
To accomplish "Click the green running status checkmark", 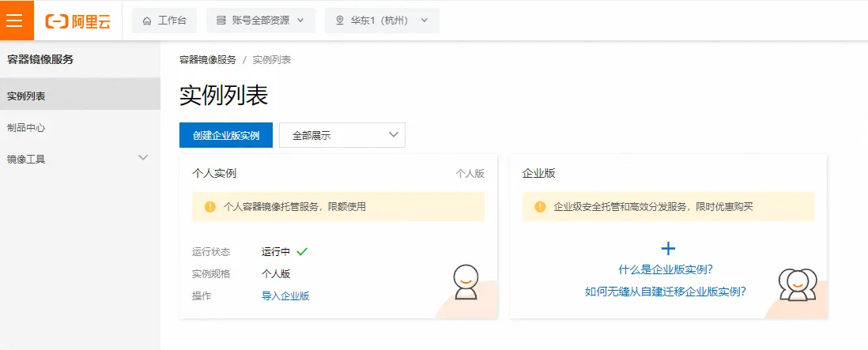I will 302,252.
